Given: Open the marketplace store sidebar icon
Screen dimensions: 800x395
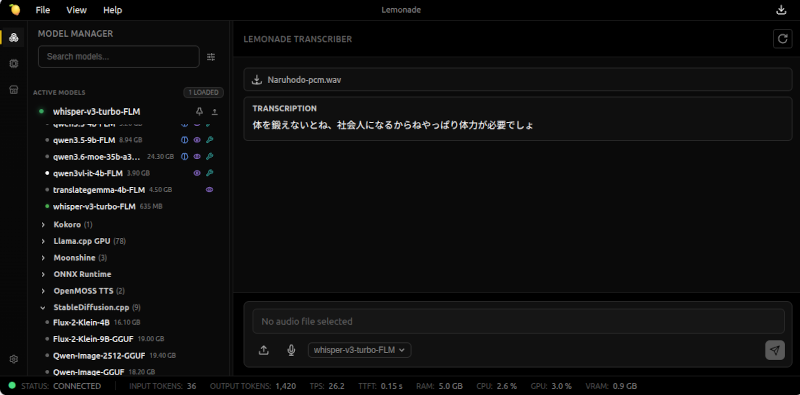Looking at the screenshot, I should pyautogui.click(x=14, y=90).
